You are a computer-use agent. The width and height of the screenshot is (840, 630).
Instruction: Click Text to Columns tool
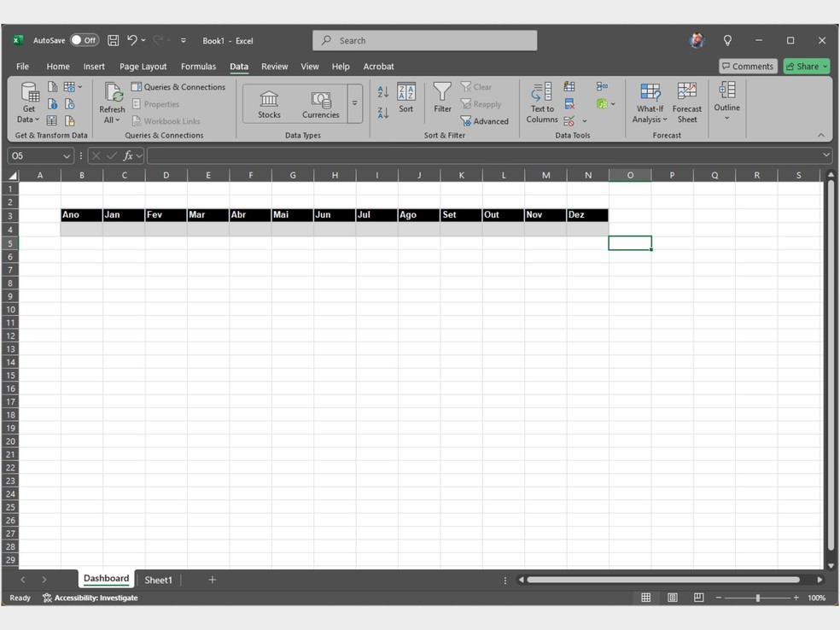click(x=542, y=102)
